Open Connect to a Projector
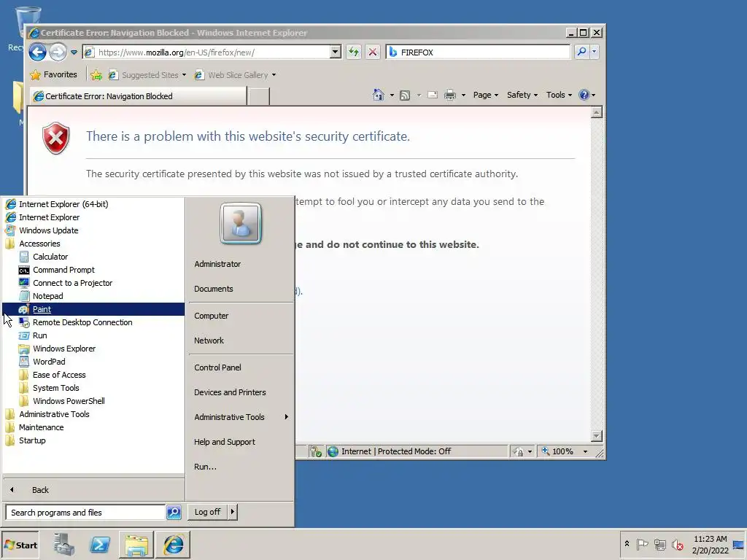Image resolution: width=747 pixels, height=560 pixels. pyautogui.click(x=93, y=283)
